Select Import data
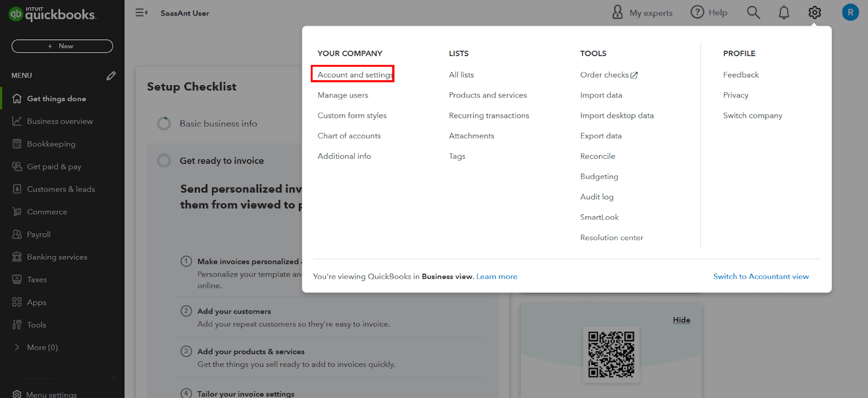868x398 pixels. pos(601,95)
